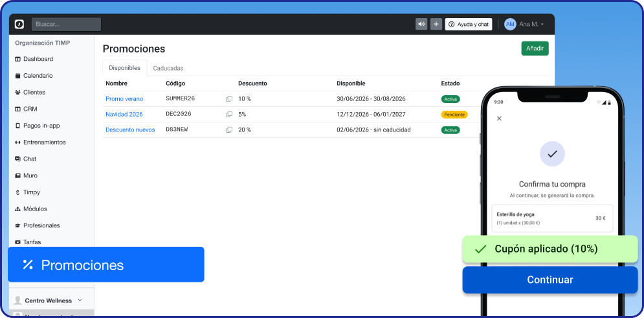Click the Nombre column header
This screenshot has height=318, width=644.
coord(117,84)
